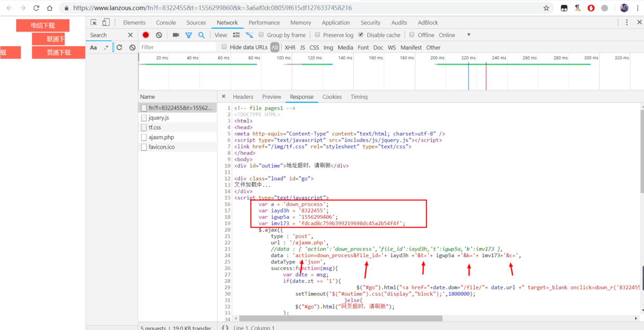Close the DevTools panel
This screenshot has width=644, height=330.
click(639, 22)
